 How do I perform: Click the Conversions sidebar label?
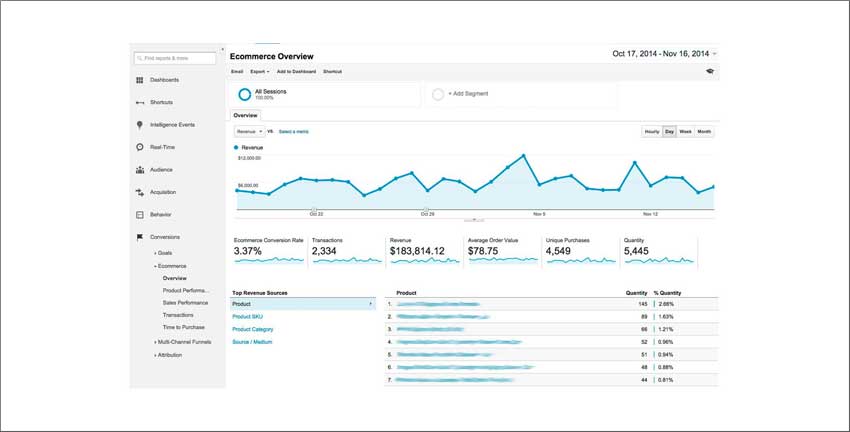165,237
